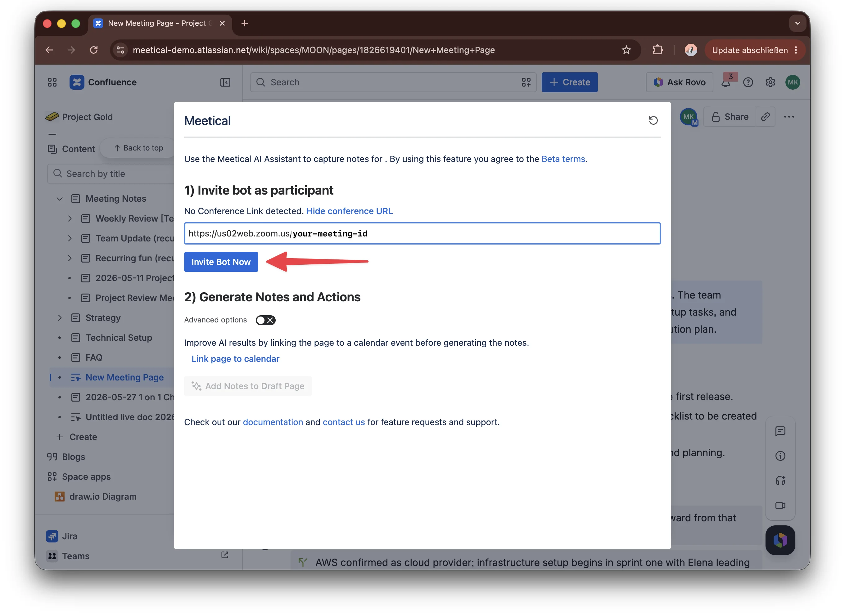This screenshot has height=616, width=845.
Task: Open the Rovo chat floating button
Action: (x=780, y=540)
